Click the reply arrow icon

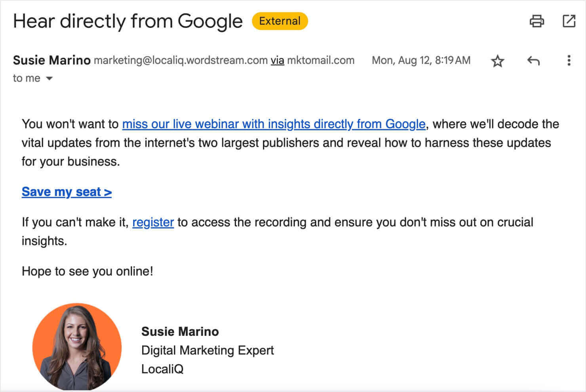click(x=533, y=61)
